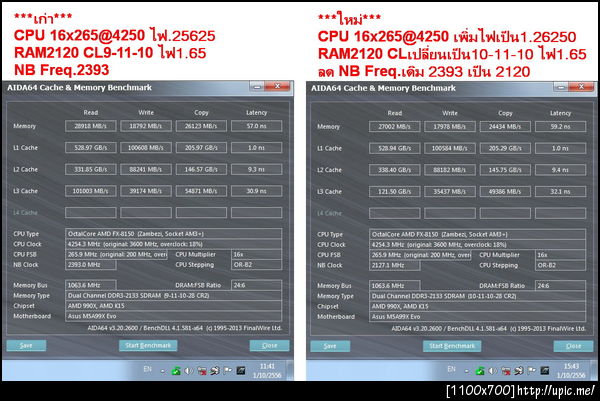Click Memory Latency value 59.2 ns
Image resolution: width=600 pixels, height=401 pixels.
pos(560,127)
